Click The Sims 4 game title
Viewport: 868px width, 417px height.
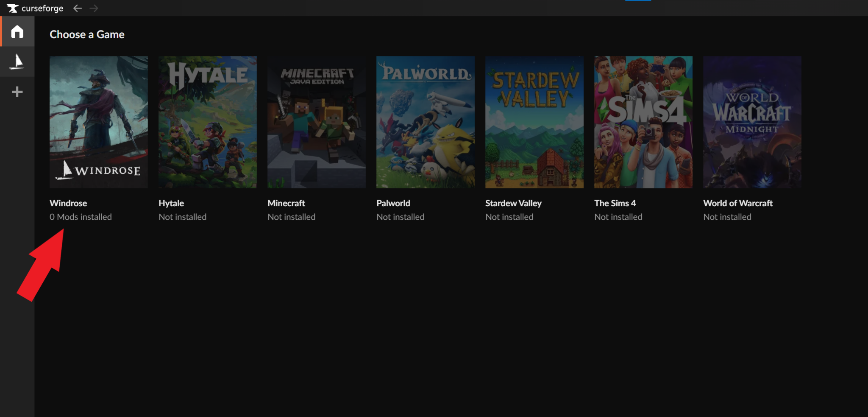click(615, 203)
